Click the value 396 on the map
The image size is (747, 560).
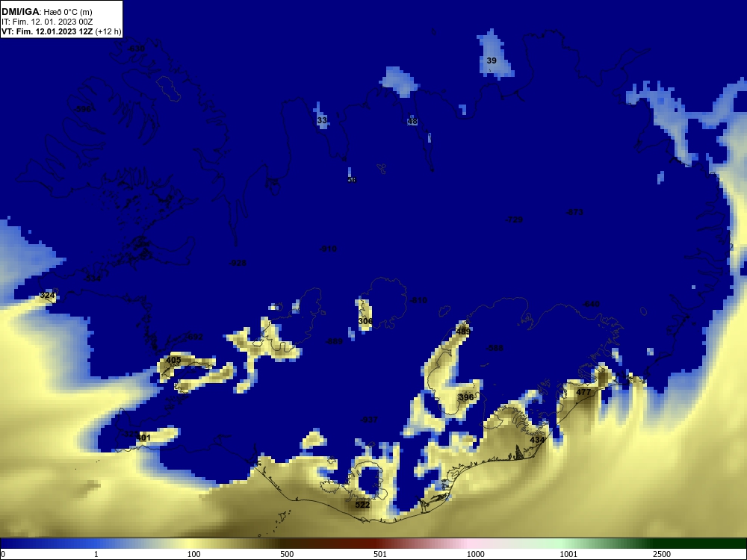click(466, 397)
